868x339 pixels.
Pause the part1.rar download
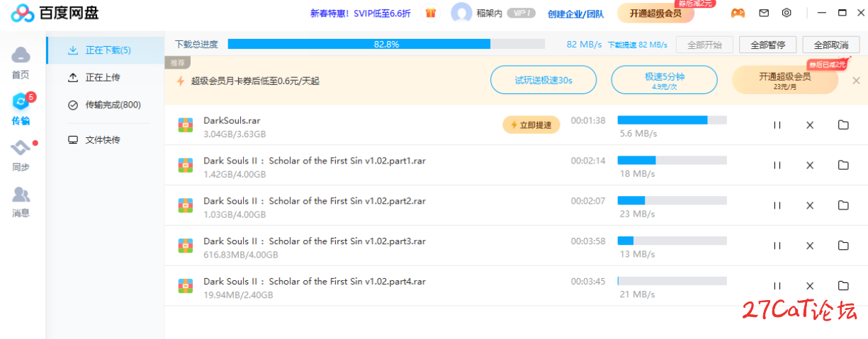[777, 165]
